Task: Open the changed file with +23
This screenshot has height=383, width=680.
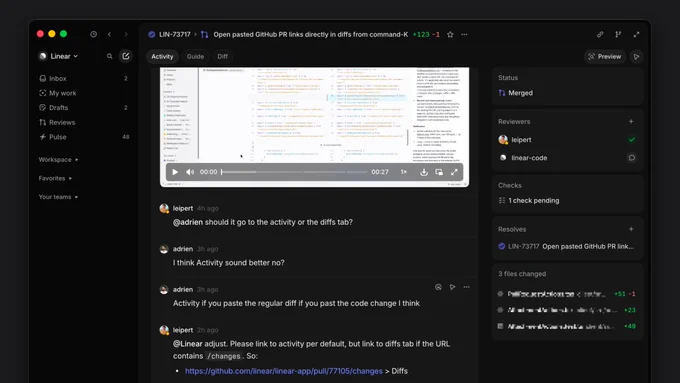Action: coord(567,310)
